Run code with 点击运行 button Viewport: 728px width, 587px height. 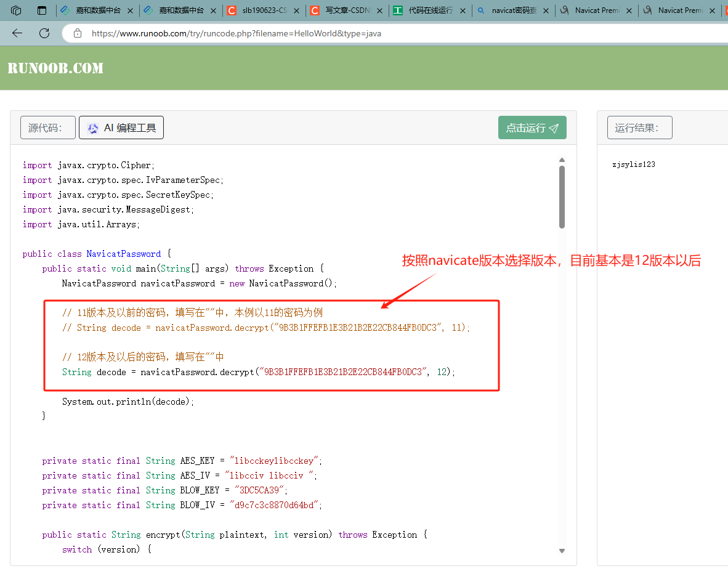tap(532, 128)
